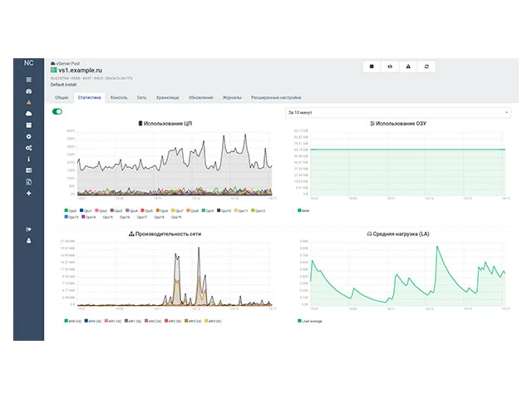Image resolution: width=532 pixels, height=399 pixels.
Task: Toggle Load average series in legend
Action: pos(310,320)
